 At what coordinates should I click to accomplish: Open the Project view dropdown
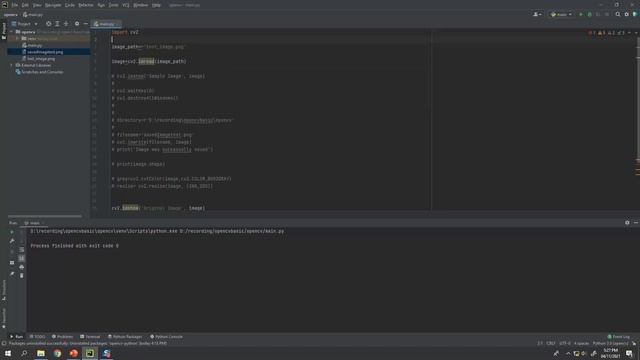24,24
